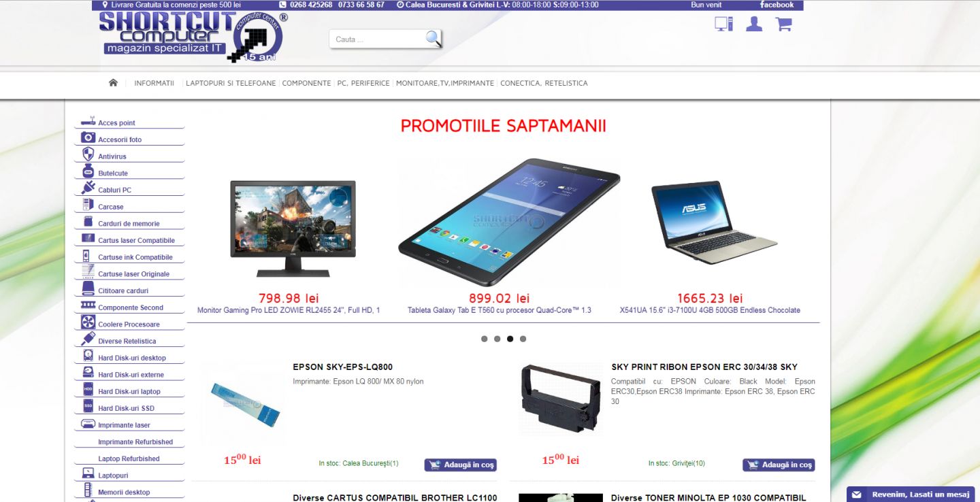The height and width of the screenshot is (502, 980).
Task: Select the fourth carousel dot
Action: [523, 339]
